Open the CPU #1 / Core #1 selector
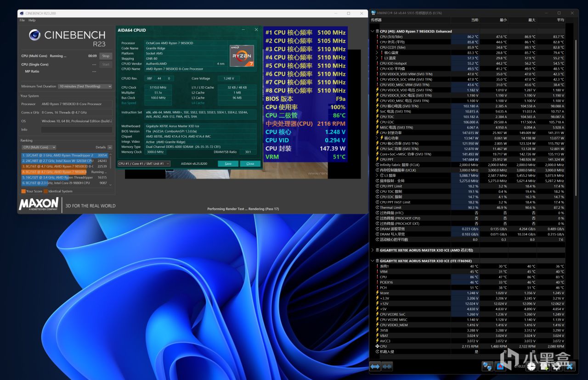The width and height of the screenshot is (588, 380). pos(144,163)
